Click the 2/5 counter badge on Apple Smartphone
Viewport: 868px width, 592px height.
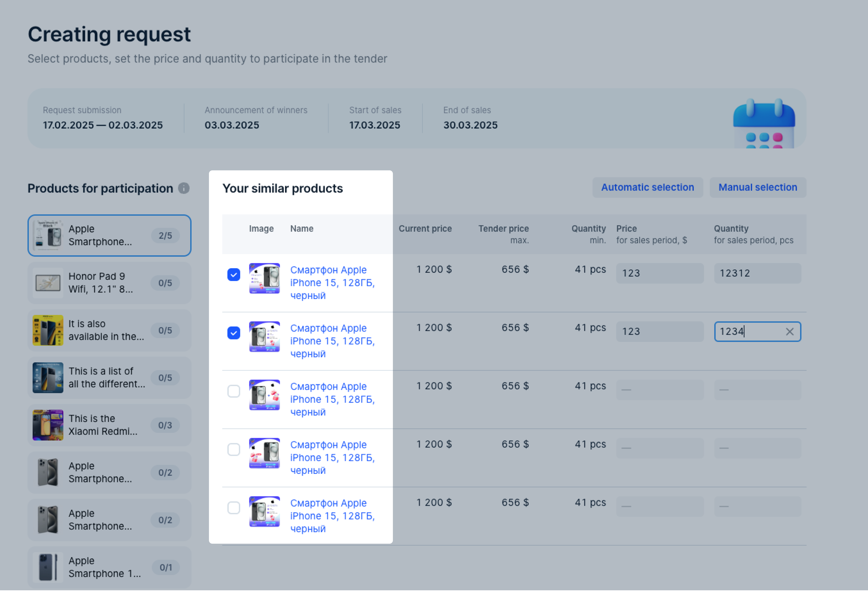(x=165, y=236)
